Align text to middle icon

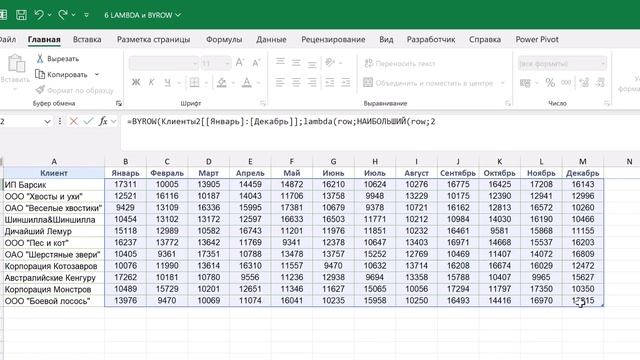click(296, 62)
